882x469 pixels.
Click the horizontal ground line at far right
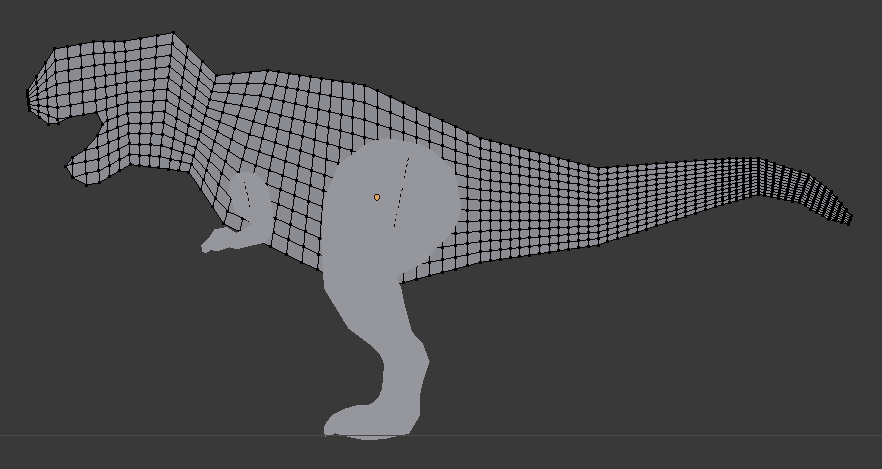point(800,435)
